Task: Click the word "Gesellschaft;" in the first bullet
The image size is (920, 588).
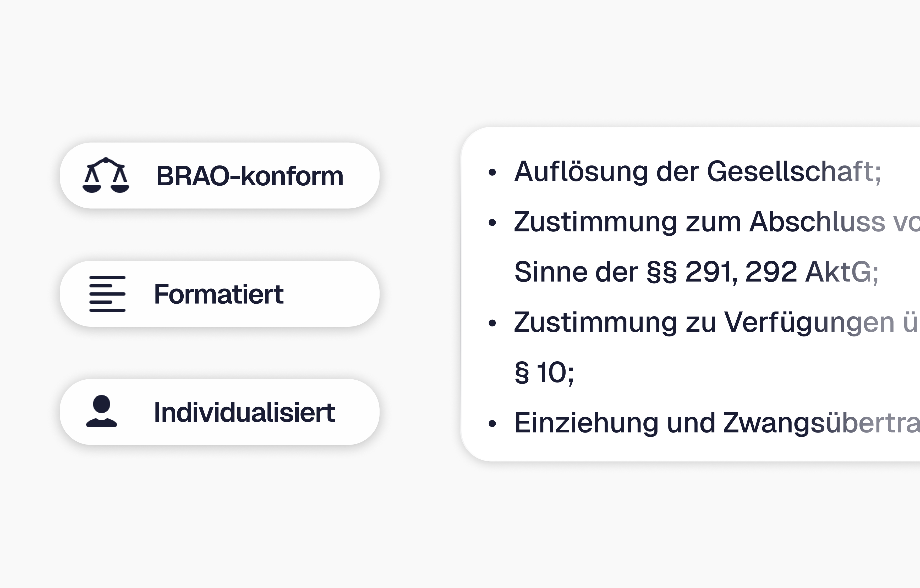Action: click(x=793, y=171)
